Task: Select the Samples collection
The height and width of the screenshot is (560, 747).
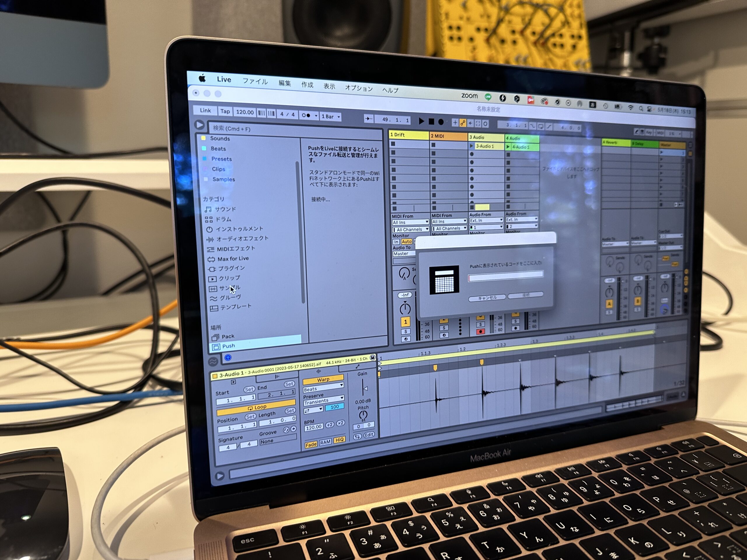Action: pyautogui.click(x=224, y=179)
